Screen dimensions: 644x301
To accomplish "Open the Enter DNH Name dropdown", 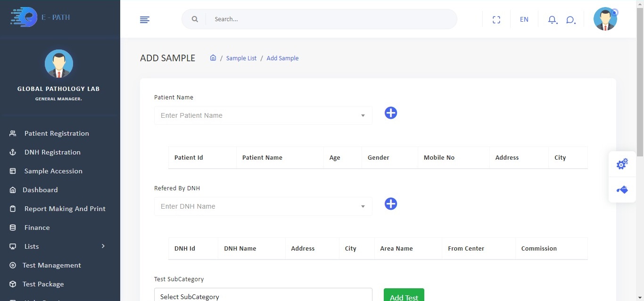I will (x=263, y=206).
